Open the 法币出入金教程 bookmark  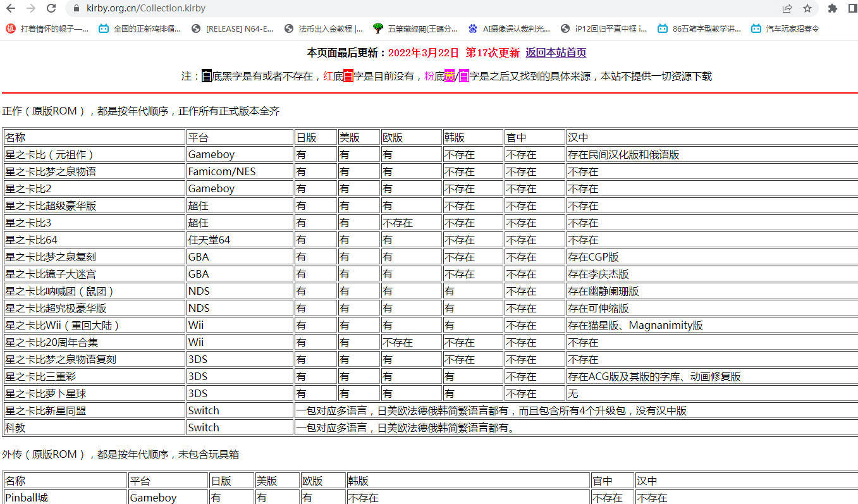(x=324, y=28)
